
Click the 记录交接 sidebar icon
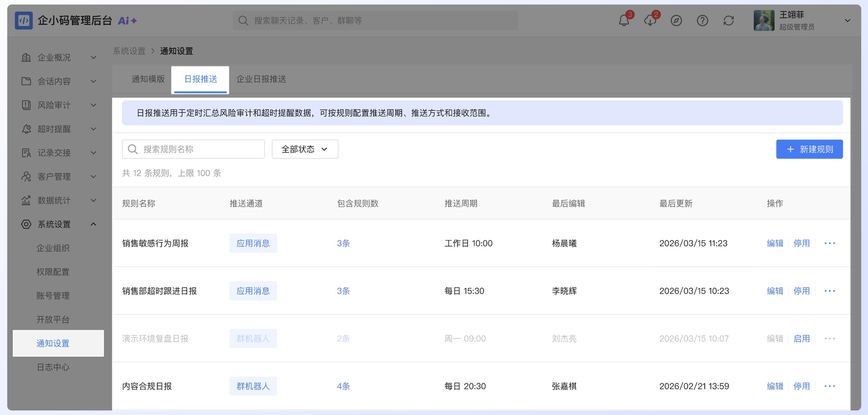pos(26,153)
